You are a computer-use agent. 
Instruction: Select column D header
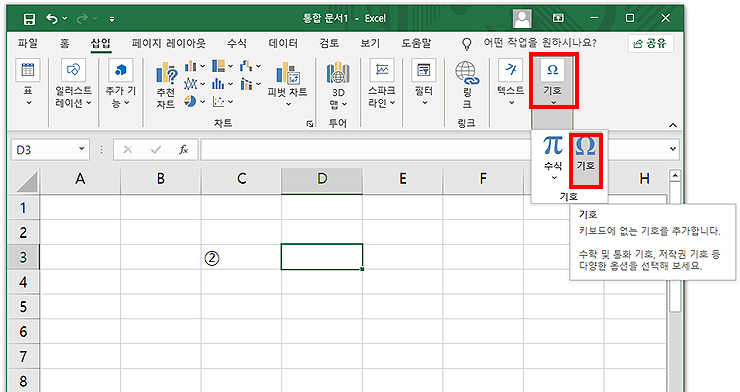pos(322,179)
